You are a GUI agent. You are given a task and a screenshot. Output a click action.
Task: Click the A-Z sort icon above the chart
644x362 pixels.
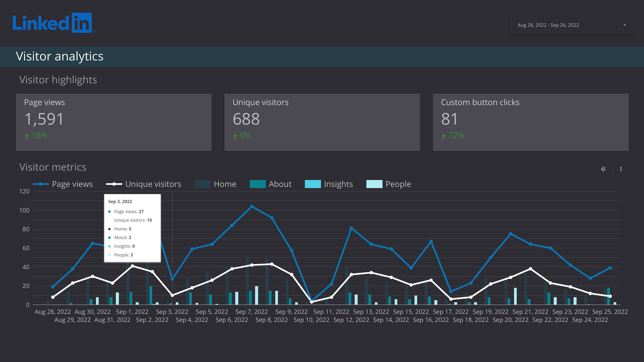[603, 169]
